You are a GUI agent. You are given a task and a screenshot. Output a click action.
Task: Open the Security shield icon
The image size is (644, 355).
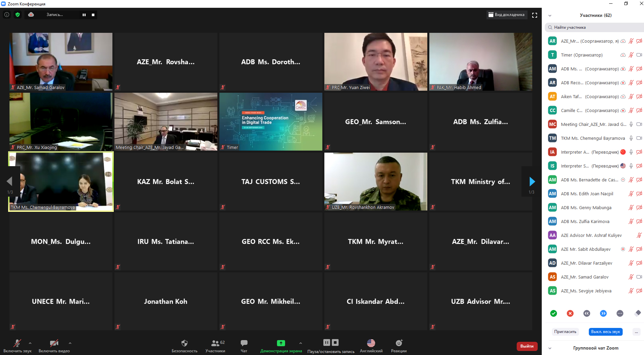[x=184, y=343]
